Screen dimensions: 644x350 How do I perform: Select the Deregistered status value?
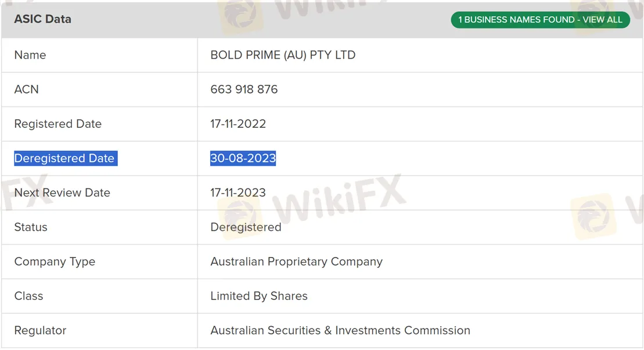click(x=246, y=227)
